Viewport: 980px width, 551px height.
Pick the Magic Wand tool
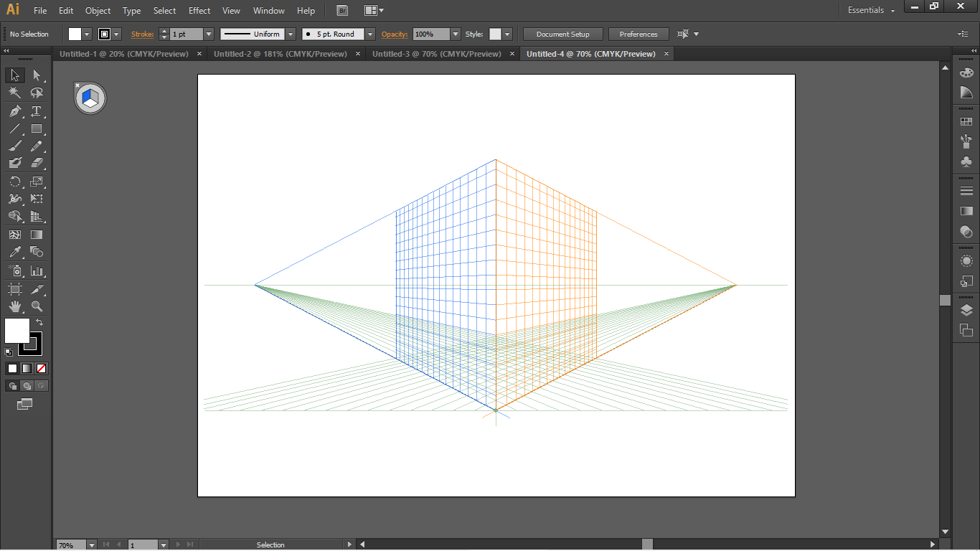click(x=14, y=93)
